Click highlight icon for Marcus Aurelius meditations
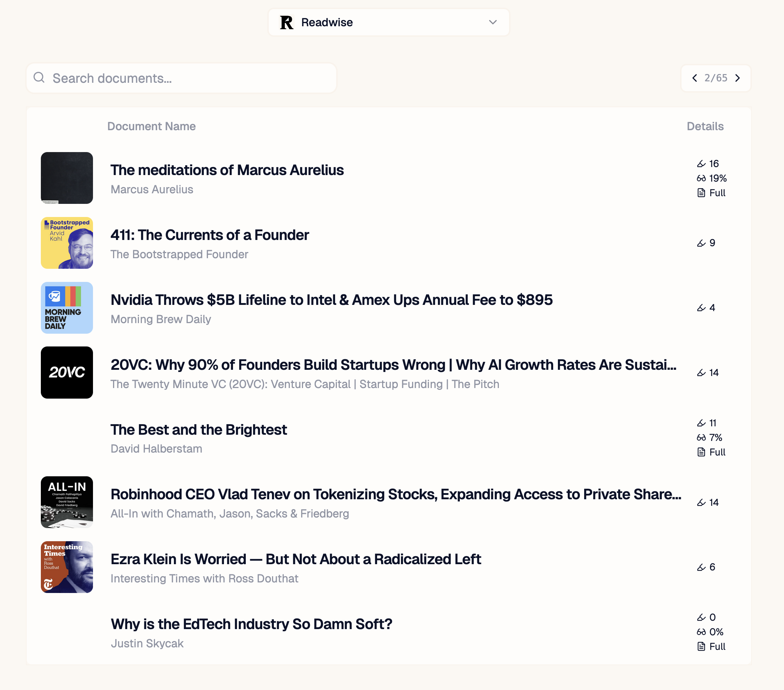 (x=701, y=164)
